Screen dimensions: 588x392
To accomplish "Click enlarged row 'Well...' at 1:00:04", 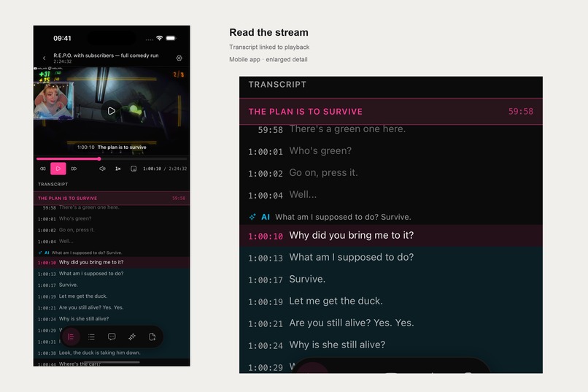I will click(391, 195).
